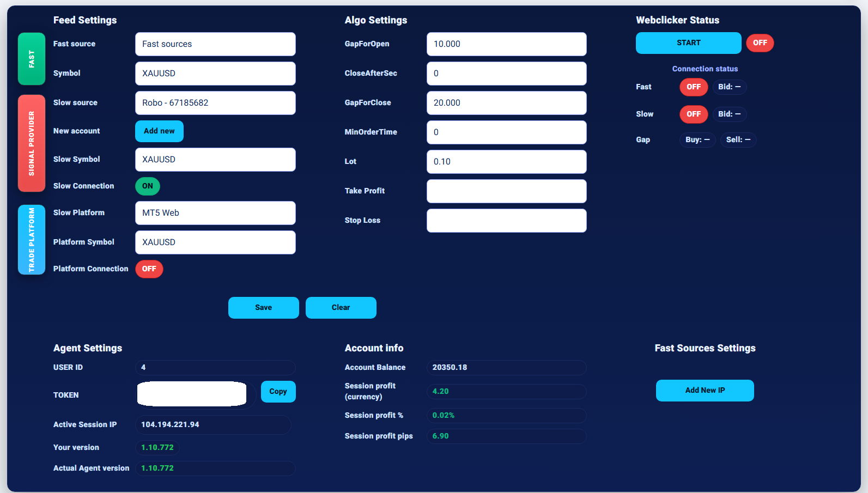Click the empty Take Profit field
The image size is (868, 493).
(x=507, y=191)
